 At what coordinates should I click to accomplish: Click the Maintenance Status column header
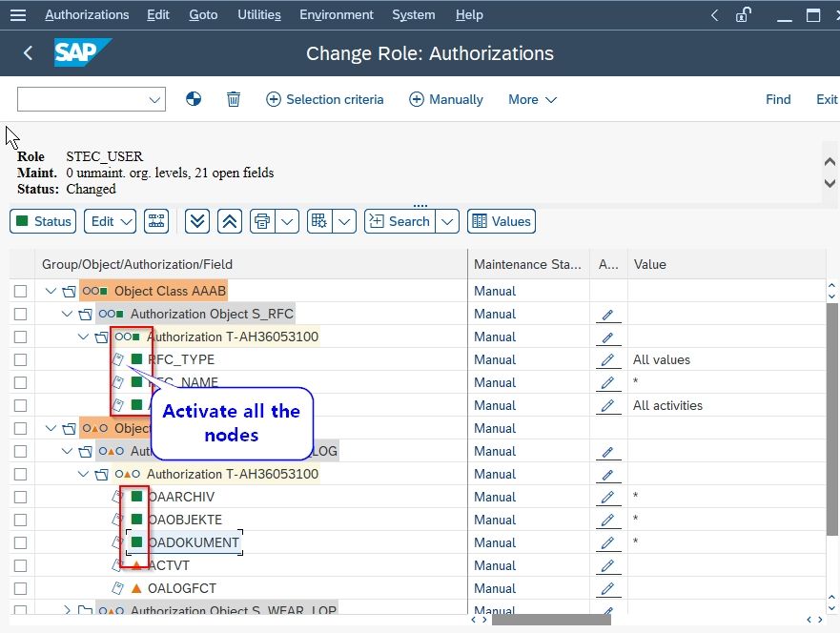(527, 265)
